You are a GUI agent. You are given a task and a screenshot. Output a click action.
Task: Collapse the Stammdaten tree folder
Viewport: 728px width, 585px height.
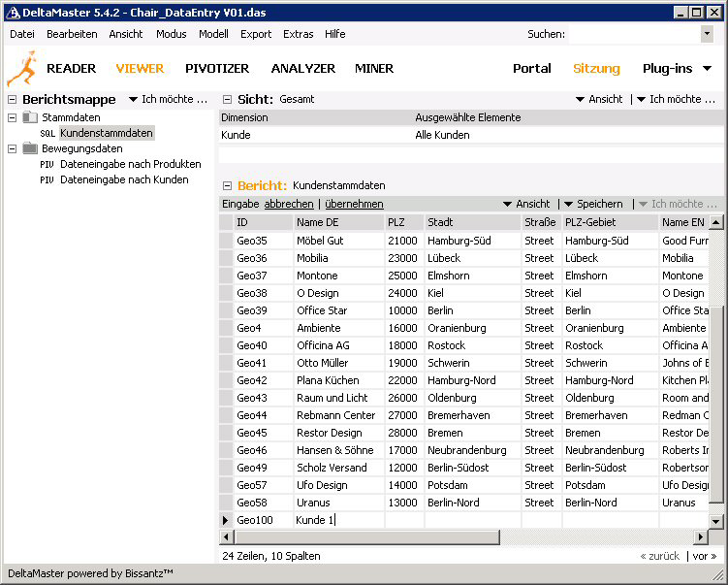pos(13,117)
